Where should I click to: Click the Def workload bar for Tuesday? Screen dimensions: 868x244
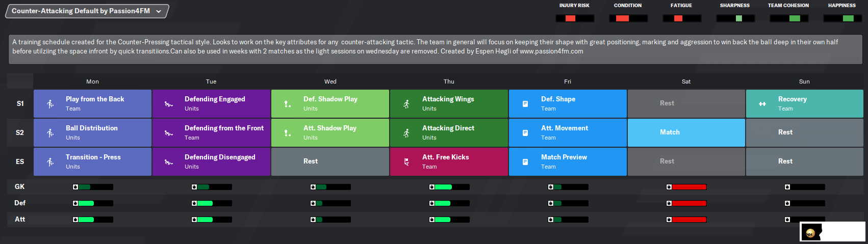click(212, 203)
